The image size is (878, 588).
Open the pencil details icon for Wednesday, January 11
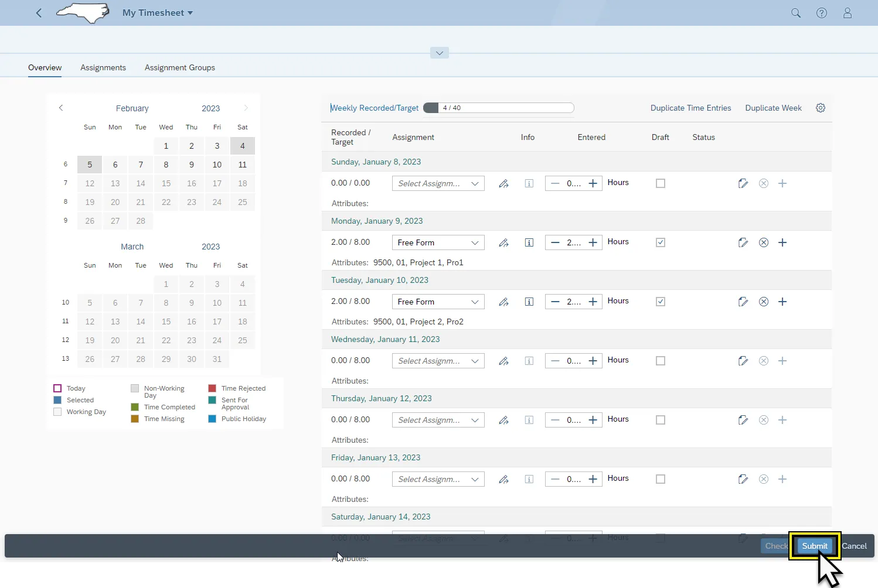503,361
